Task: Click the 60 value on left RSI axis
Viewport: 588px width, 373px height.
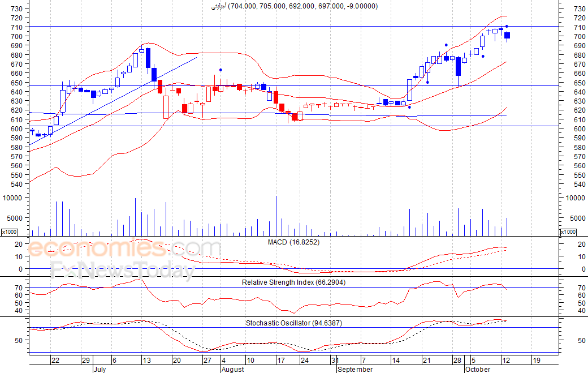Action: coord(19,295)
